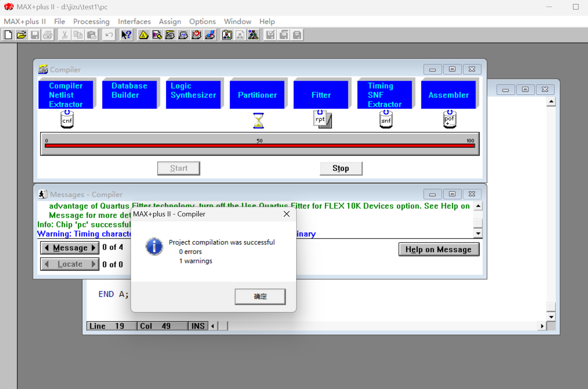Click the END A; code line
The image size is (588, 389).
coord(113,294)
